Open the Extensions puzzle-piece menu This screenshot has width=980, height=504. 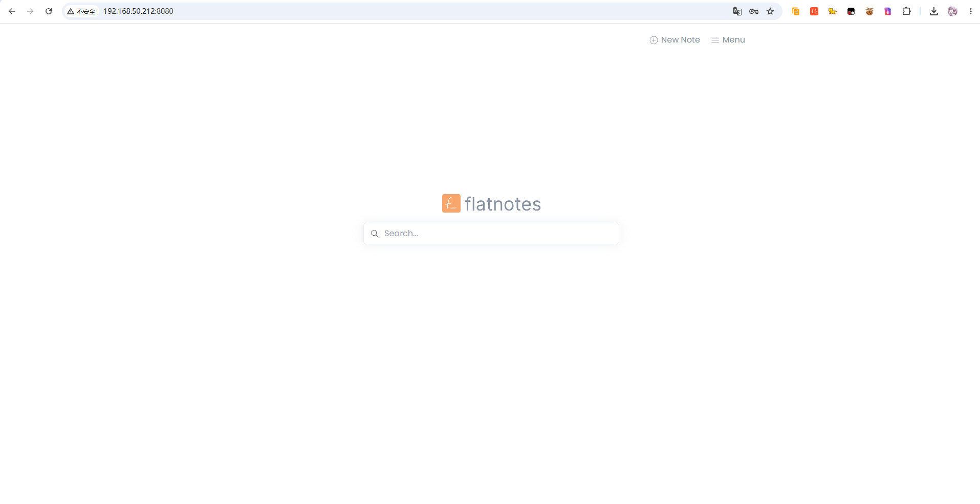pyautogui.click(x=906, y=11)
